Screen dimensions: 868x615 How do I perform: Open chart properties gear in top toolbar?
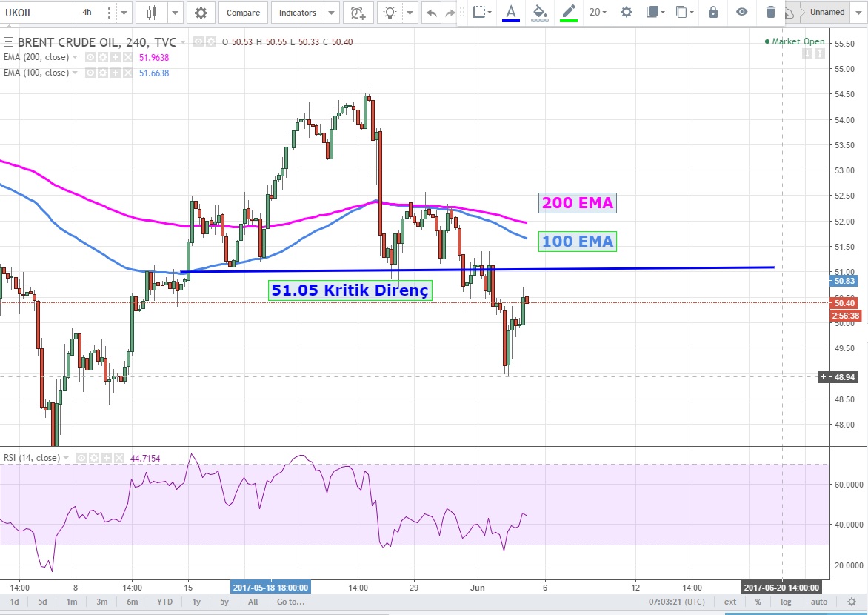pyautogui.click(x=201, y=13)
